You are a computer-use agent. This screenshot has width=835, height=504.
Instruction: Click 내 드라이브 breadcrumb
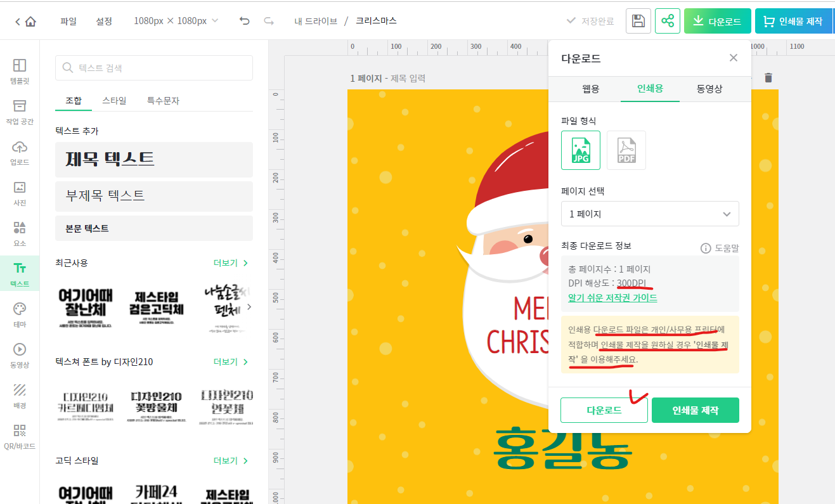pos(316,21)
